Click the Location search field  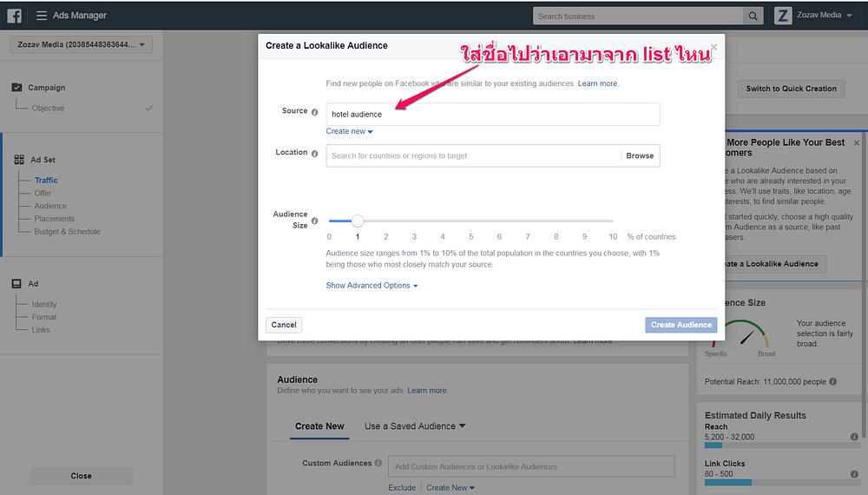[473, 155]
